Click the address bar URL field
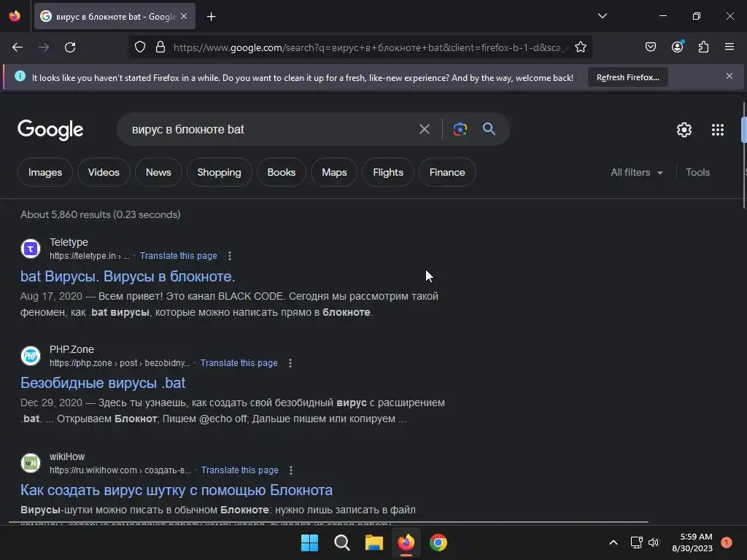Viewport: 747px width, 560px height. (369, 47)
